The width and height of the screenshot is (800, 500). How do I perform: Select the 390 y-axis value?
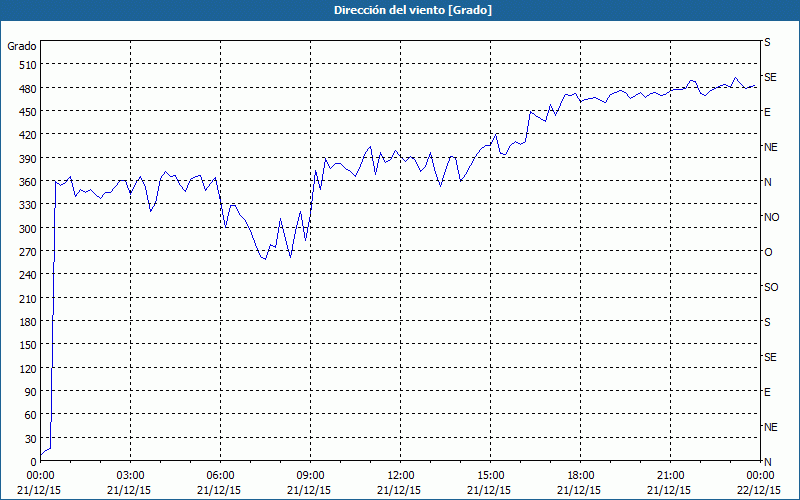29,159
